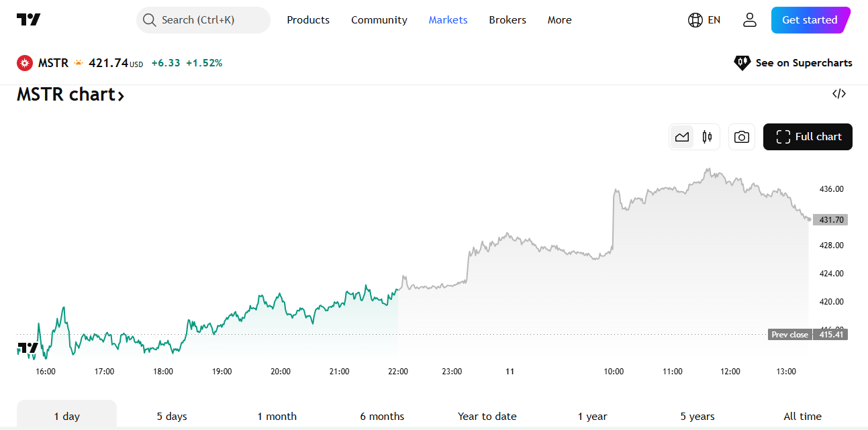Click the TradingView watermark logo on chart
868x430 pixels.
tap(28, 347)
